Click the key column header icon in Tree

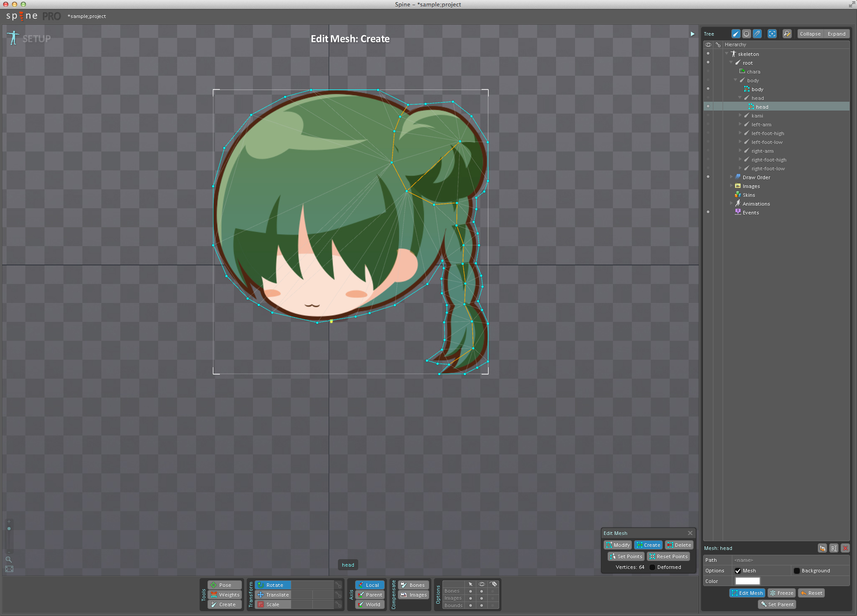[x=718, y=44]
